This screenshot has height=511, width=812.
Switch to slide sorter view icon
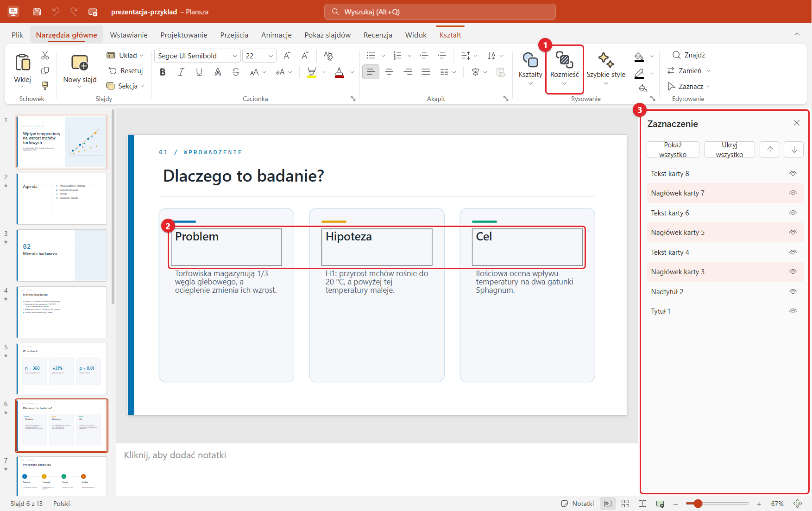coord(625,504)
